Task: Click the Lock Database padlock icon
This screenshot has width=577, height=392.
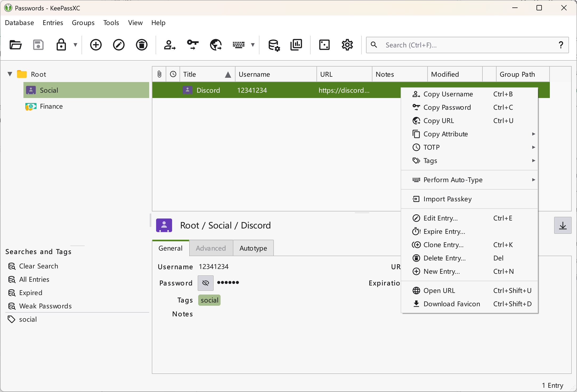Action: (61, 45)
